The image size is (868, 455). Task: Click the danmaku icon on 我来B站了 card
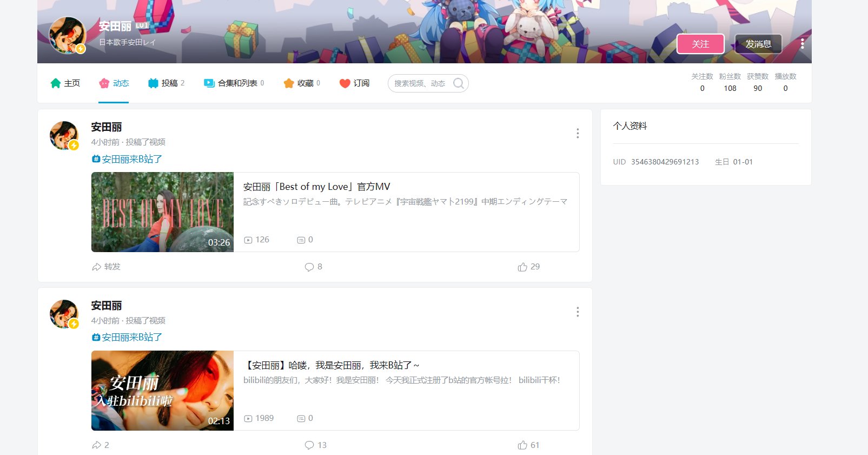point(301,418)
